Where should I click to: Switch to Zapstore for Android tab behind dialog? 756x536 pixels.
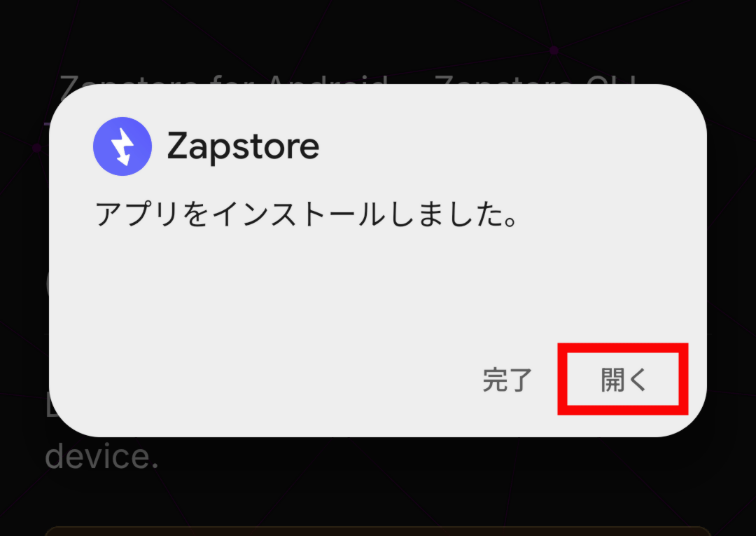pos(224,80)
